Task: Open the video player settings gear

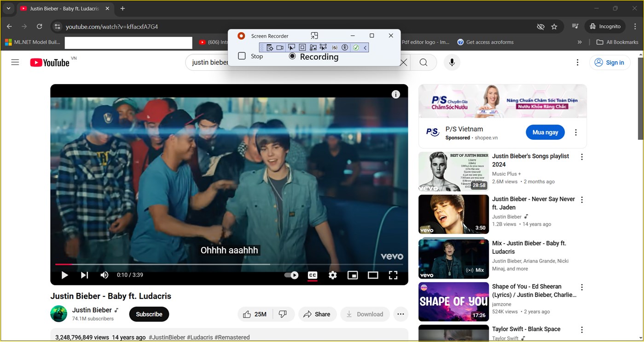Action: [332, 275]
